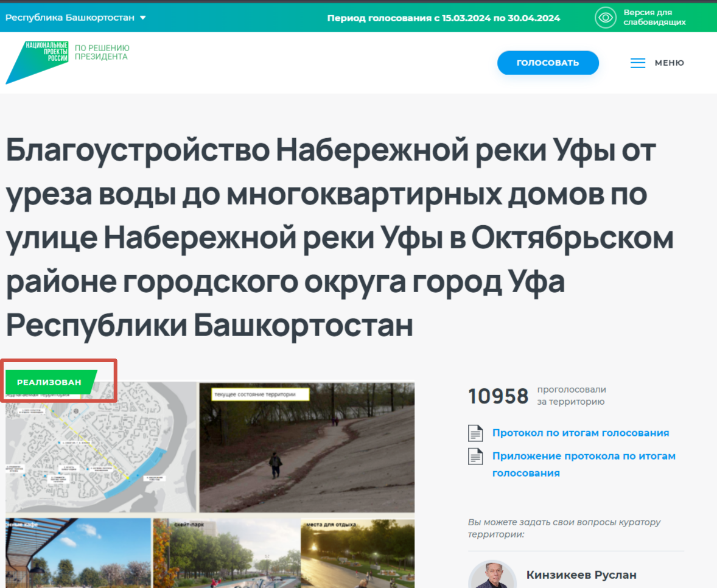Click the document icon beside Протокол link

475,433
